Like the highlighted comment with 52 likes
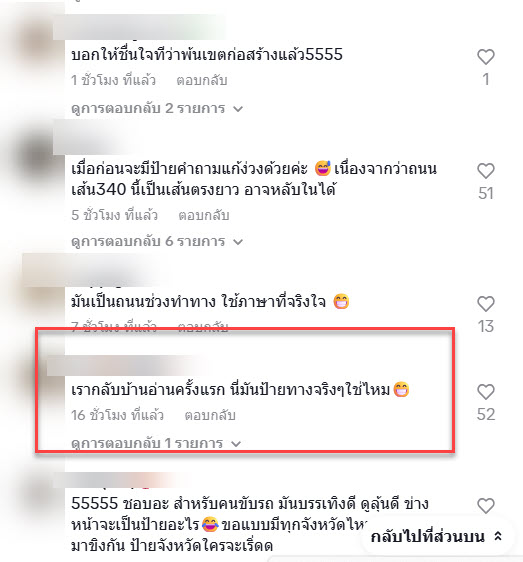The image size is (523, 562). point(486,391)
